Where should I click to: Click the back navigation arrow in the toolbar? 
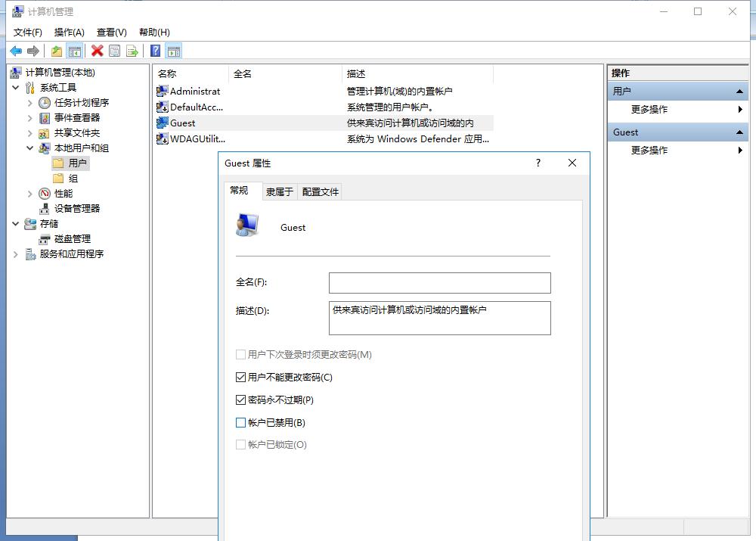pyautogui.click(x=16, y=51)
